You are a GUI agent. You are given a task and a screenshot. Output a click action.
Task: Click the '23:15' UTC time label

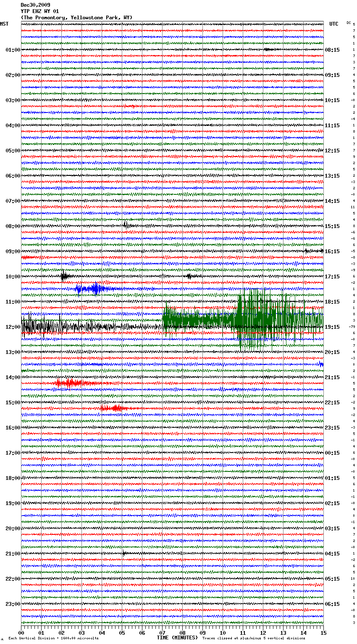point(332,428)
